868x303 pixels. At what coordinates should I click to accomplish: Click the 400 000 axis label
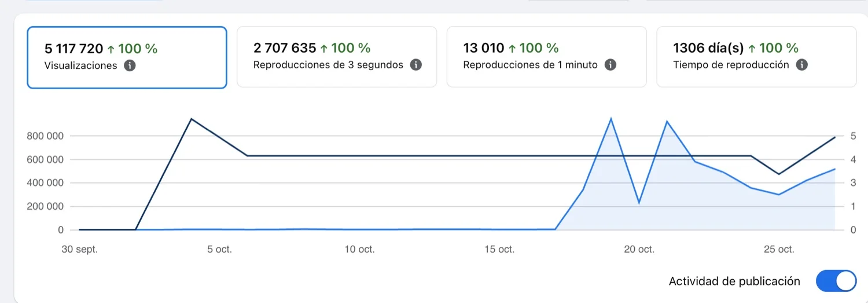point(45,183)
